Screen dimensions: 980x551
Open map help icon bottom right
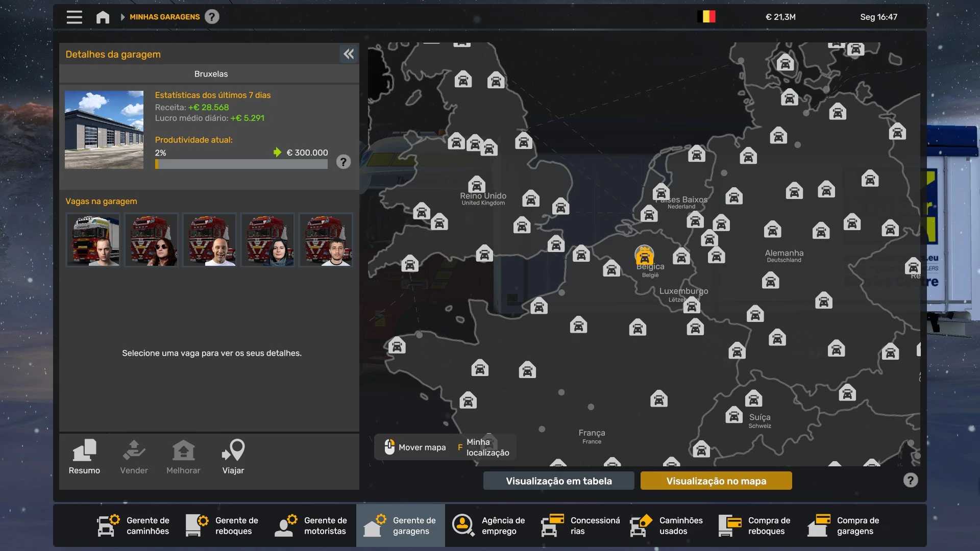click(910, 480)
